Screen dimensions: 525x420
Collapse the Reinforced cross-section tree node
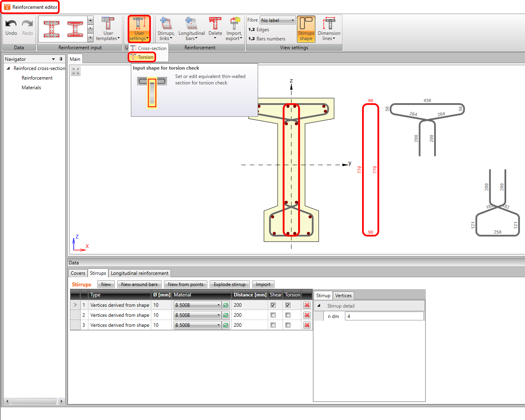[8, 68]
